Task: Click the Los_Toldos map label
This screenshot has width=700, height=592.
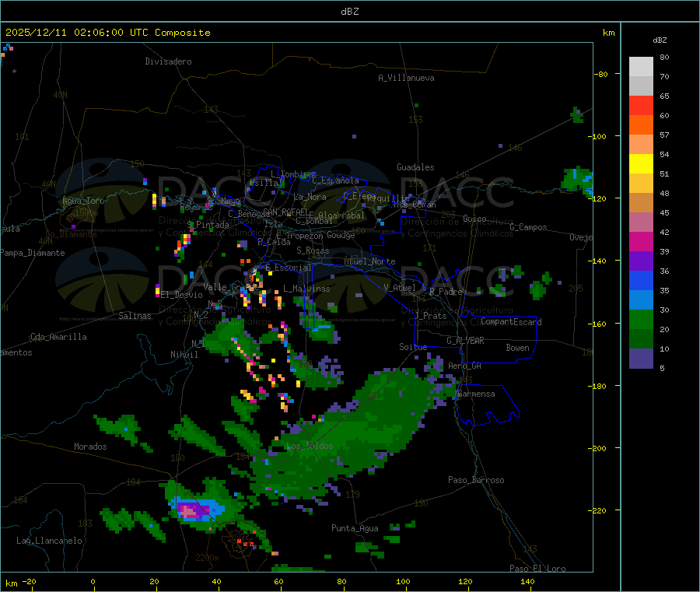Action: [310, 446]
